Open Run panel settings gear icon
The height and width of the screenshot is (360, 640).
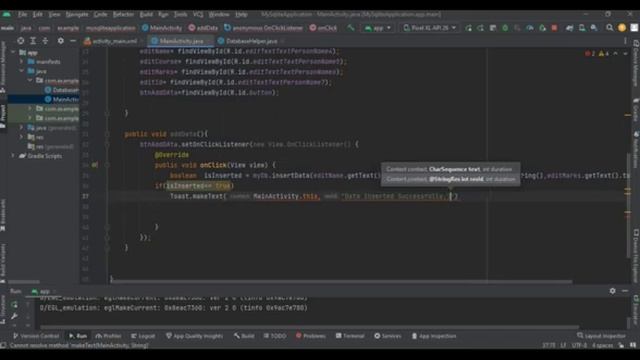pyautogui.click(x=612, y=291)
